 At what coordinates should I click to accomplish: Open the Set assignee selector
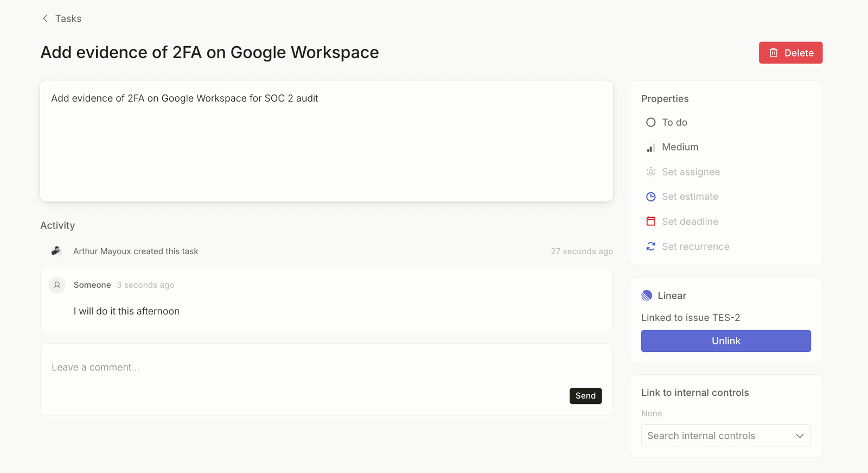[691, 172]
